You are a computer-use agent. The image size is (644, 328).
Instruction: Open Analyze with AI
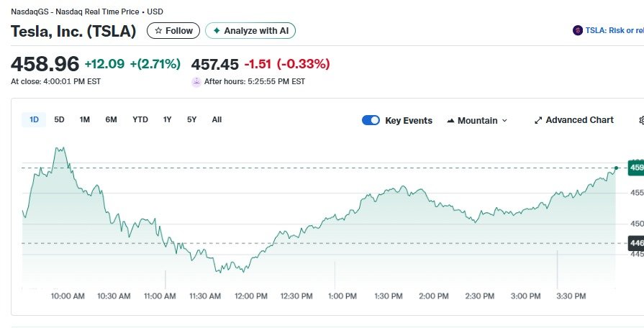[x=250, y=31]
